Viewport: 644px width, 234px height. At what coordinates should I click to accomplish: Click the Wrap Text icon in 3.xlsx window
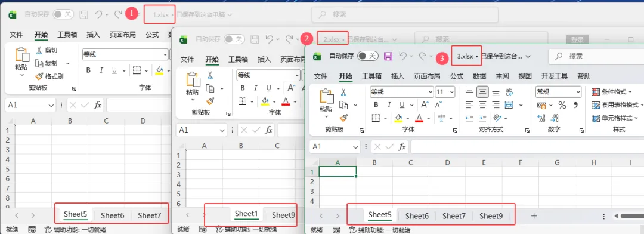pos(509,92)
